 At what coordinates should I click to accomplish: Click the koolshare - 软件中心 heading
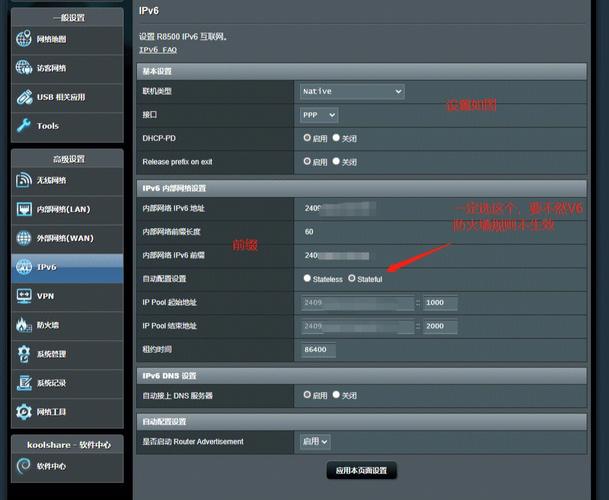(x=68, y=445)
